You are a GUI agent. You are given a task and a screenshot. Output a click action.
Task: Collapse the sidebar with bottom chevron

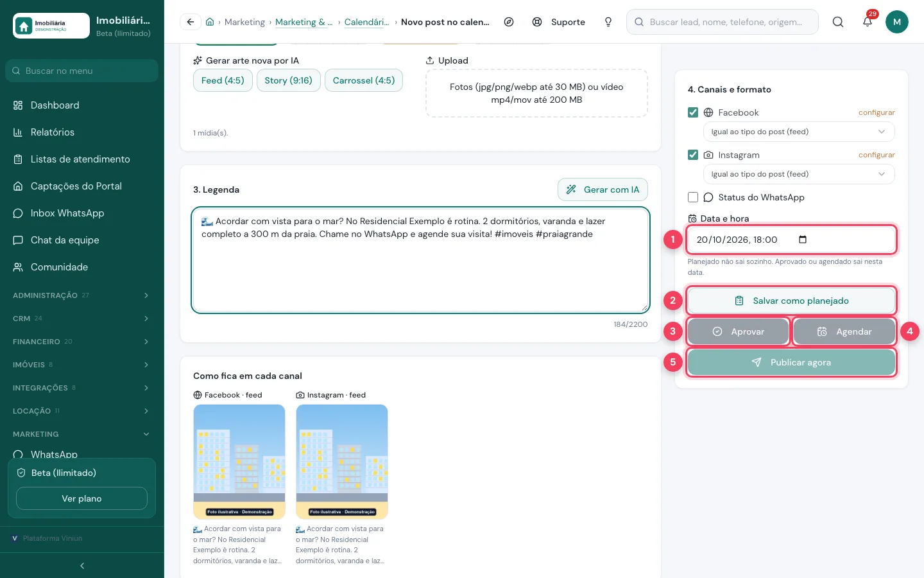pyautogui.click(x=82, y=566)
